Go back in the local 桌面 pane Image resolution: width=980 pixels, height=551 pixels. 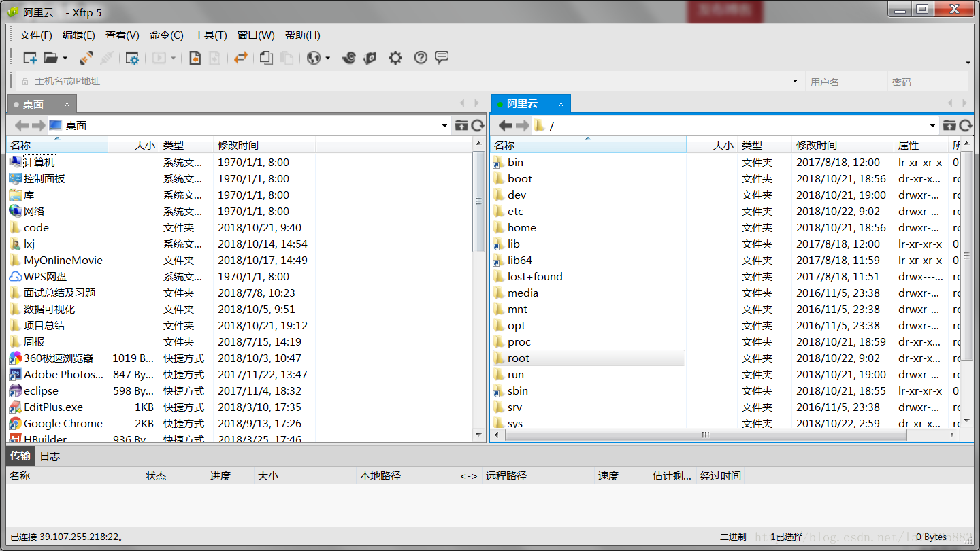pyautogui.click(x=22, y=125)
